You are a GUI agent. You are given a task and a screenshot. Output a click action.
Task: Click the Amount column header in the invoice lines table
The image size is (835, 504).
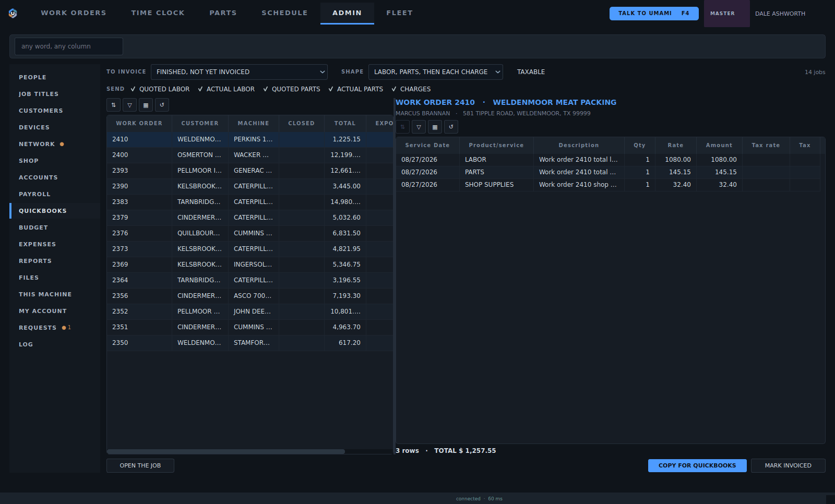point(719,146)
